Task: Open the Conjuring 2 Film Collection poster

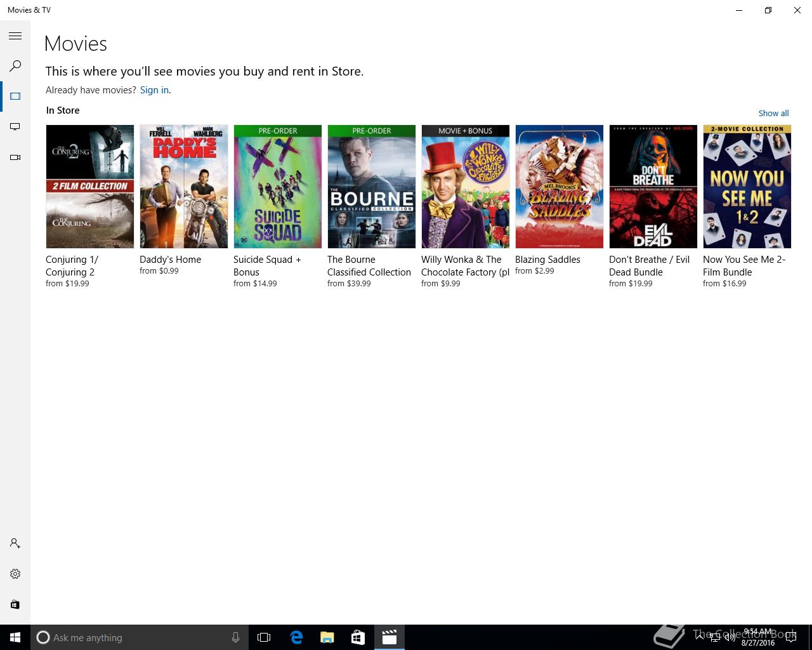Action: click(90, 187)
